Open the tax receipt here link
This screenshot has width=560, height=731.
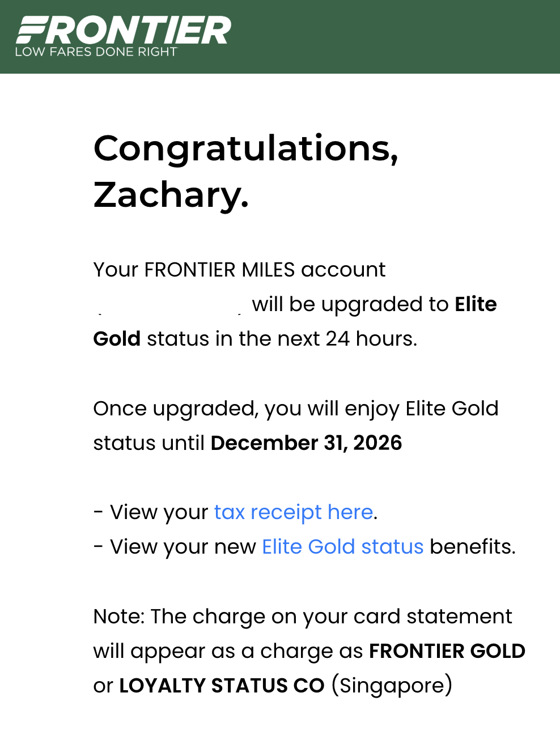tap(293, 512)
